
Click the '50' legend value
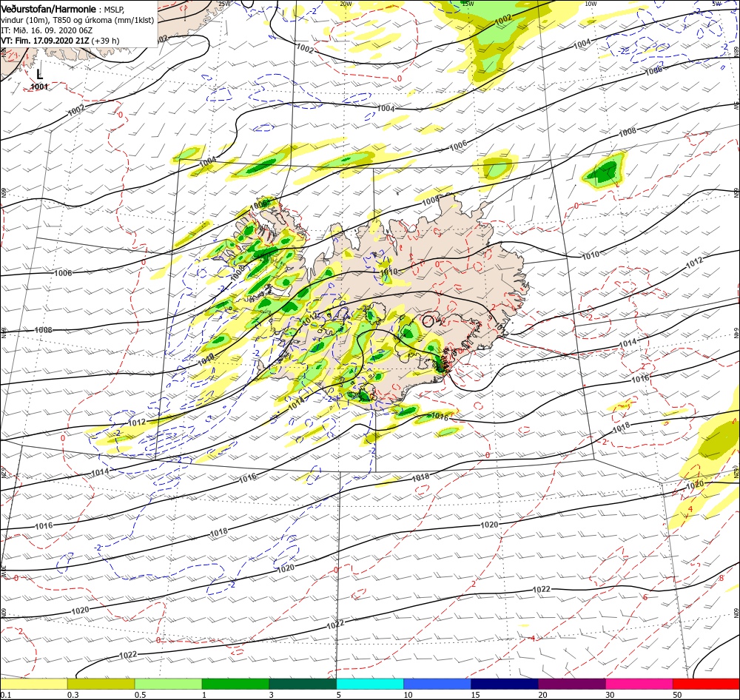tap(677, 695)
